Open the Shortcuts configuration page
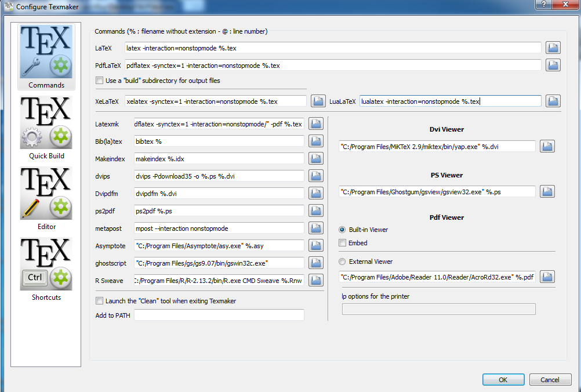 [46, 270]
